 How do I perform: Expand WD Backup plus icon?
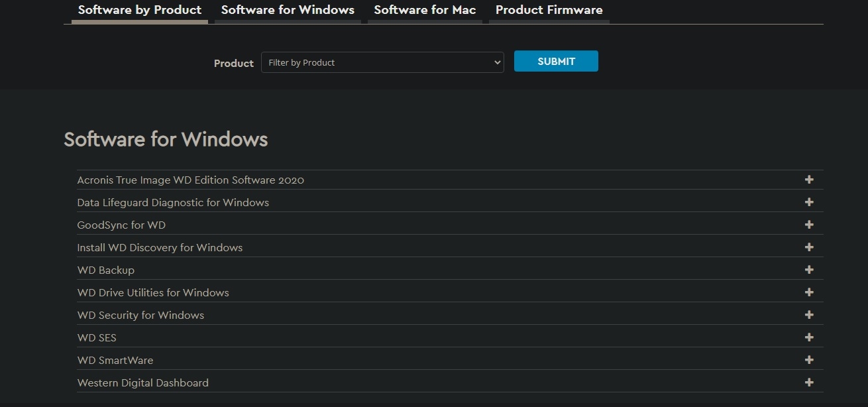tap(808, 270)
